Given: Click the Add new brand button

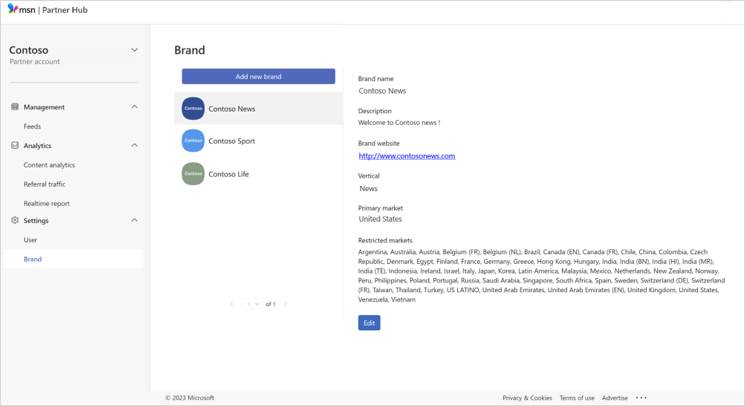Looking at the screenshot, I should point(258,77).
